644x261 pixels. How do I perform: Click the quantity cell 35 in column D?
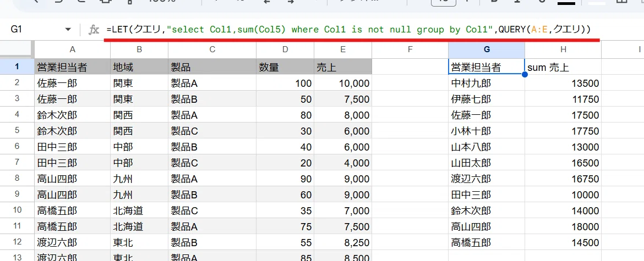[285, 211]
